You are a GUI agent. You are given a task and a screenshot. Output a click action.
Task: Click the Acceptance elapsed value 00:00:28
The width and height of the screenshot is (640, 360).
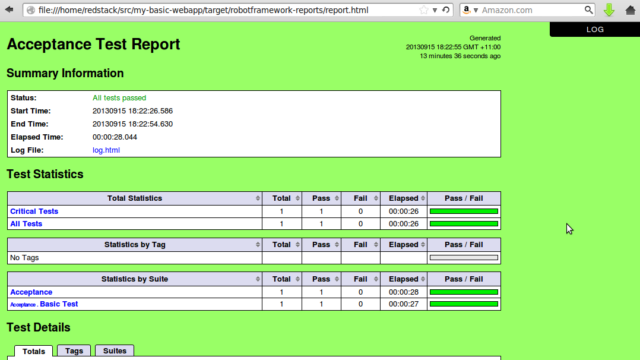404,292
